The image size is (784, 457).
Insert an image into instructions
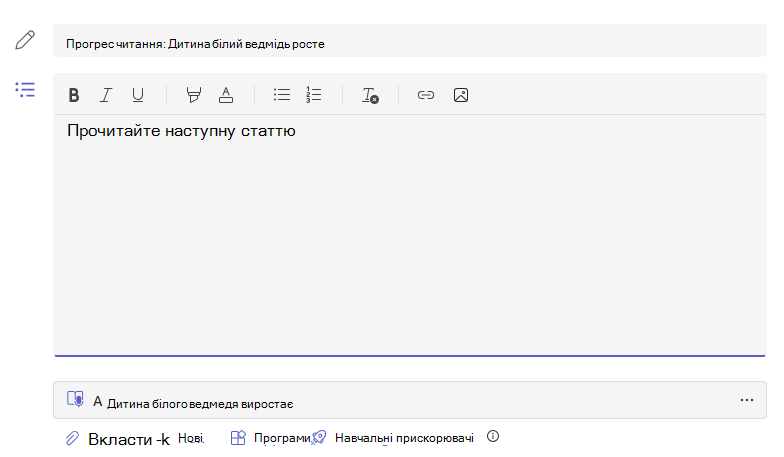[461, 95]
